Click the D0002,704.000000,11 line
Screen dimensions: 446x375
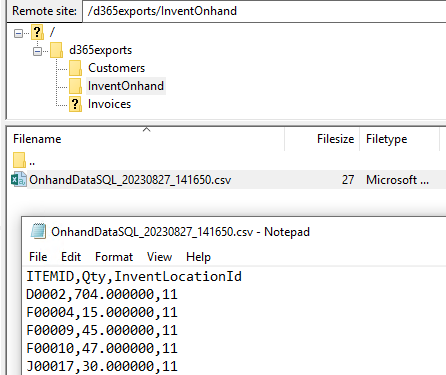click(x=102, y=295)
